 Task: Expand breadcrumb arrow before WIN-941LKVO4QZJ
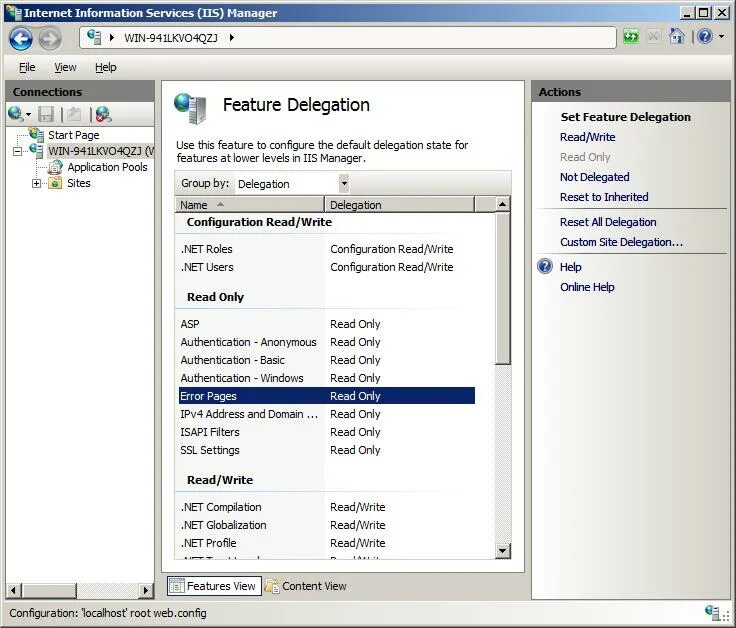tap(112, 38)
